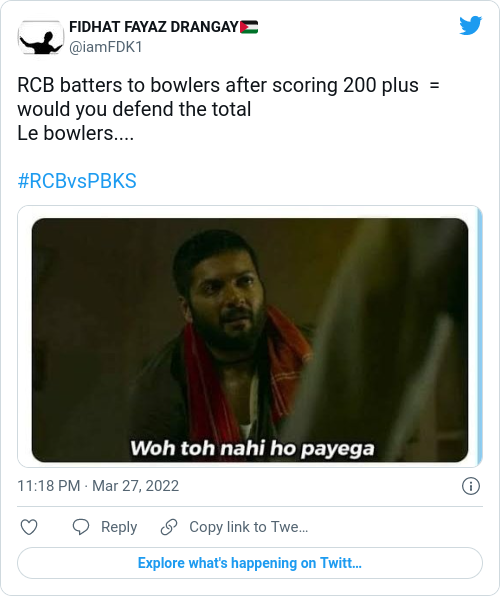Viewport: 500px width, 596px height.
Task: Open the meme image of bearded man
Action: coord(250,340)
